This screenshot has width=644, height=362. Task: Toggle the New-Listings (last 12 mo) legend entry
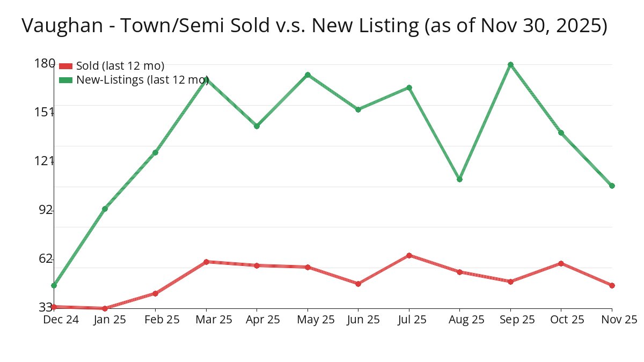[x=142, y=80]
